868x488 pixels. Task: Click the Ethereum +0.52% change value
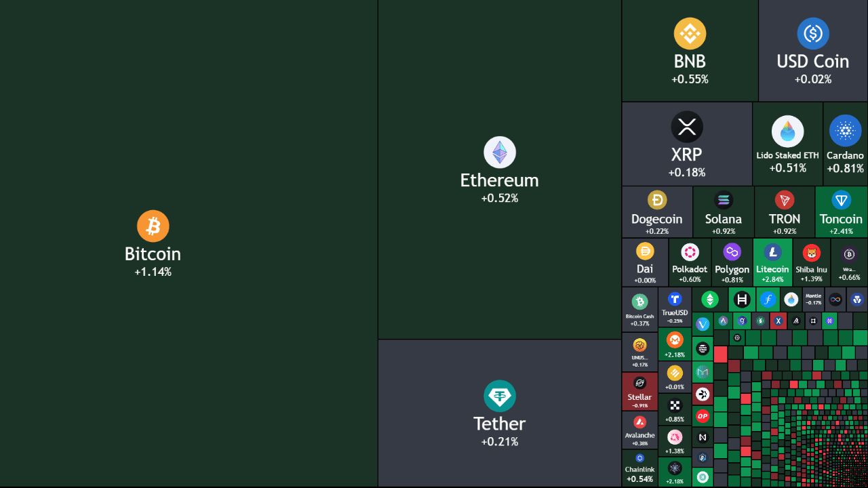pyautogui.click(x=500, y=198)
